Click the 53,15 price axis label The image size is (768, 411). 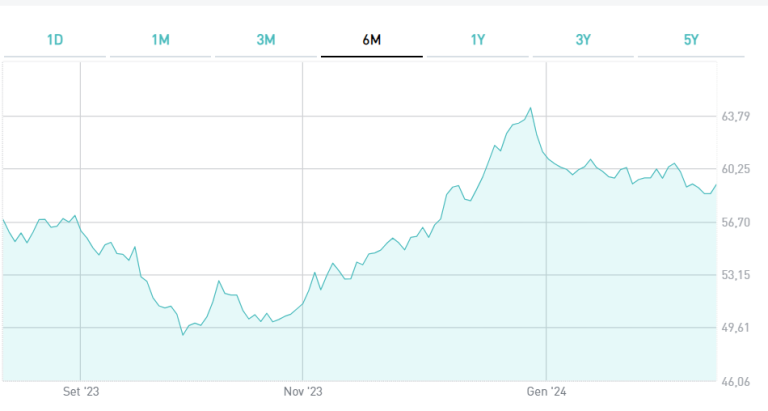coord(736,275)
